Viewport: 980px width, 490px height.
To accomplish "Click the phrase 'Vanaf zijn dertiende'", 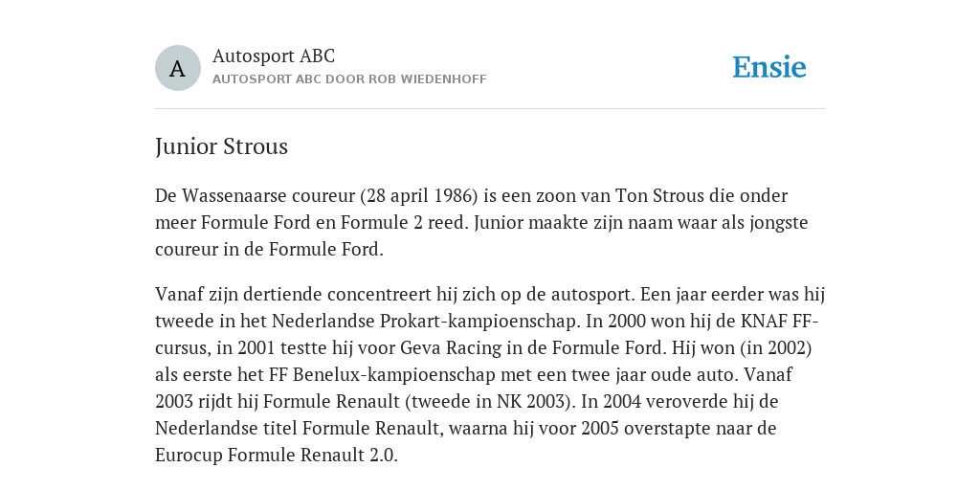I will click(238, 295).
